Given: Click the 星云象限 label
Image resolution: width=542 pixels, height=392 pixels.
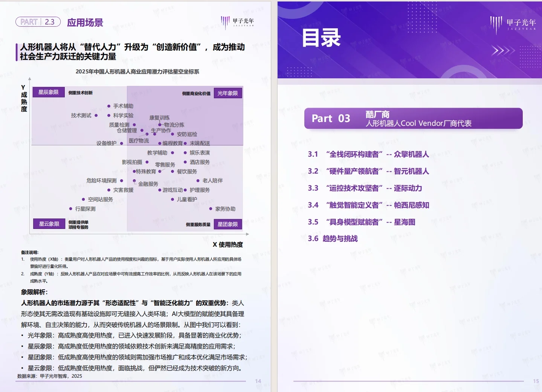Looking at the screenshot, I should click(x=49, y=224).
